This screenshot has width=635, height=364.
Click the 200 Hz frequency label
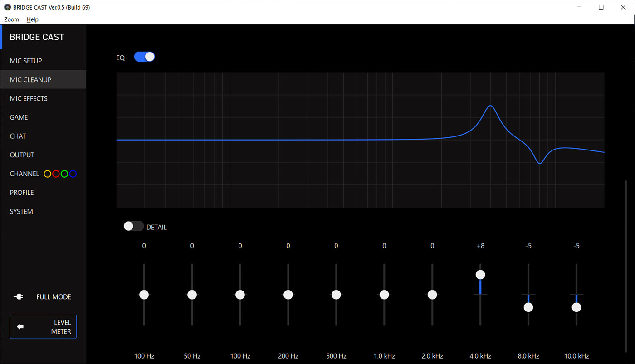coord(288,356)
